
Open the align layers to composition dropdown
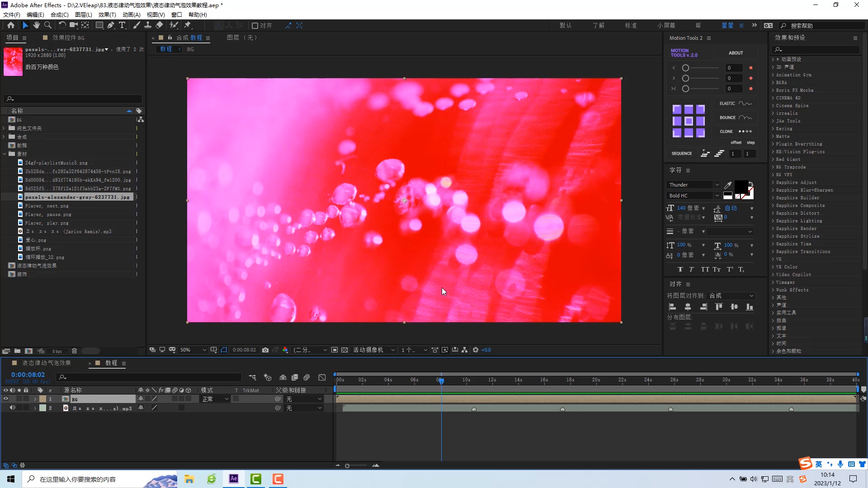coord(731,296)
